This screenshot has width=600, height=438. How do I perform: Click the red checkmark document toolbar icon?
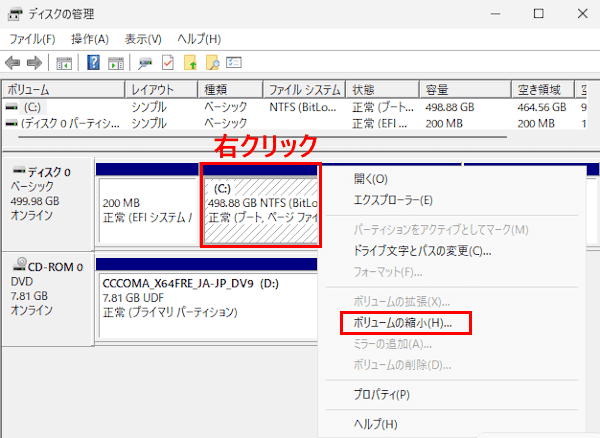pyautogui.click(x=168, y=63)
